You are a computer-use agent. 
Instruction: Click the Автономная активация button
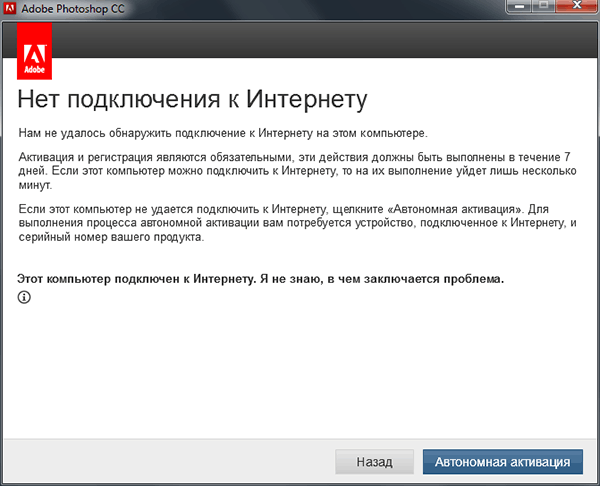pos(503,462)
